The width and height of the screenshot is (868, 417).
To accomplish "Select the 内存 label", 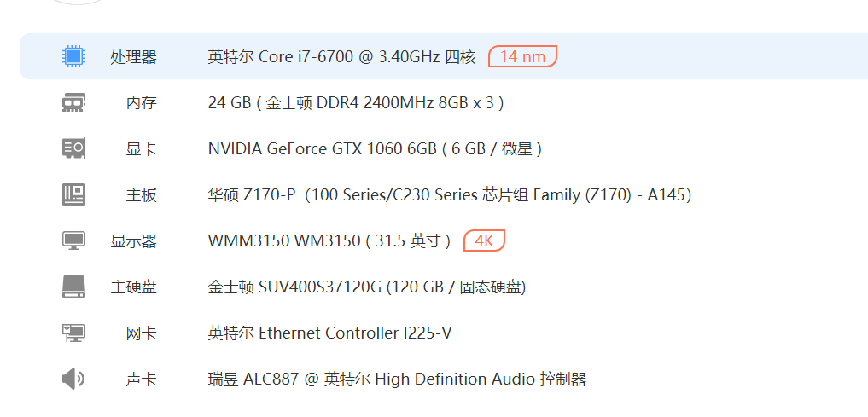I will click(x=141, y=103).
